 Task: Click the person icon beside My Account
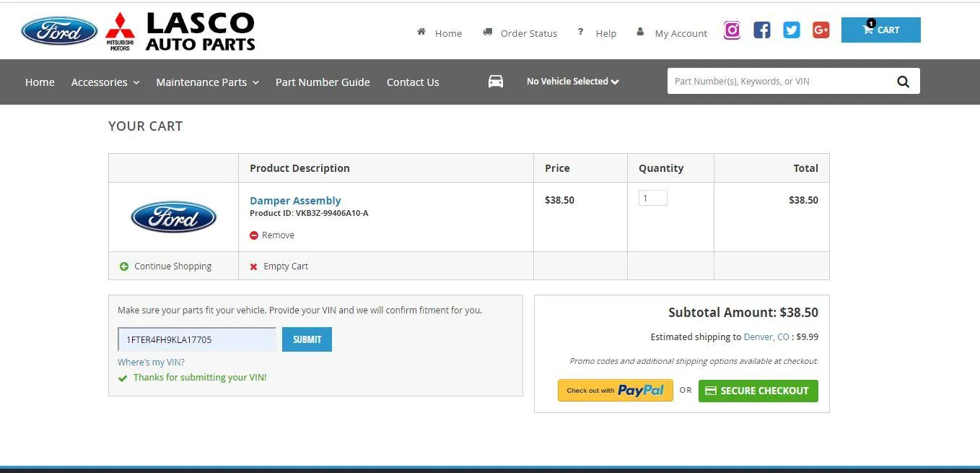pos(640,32)
